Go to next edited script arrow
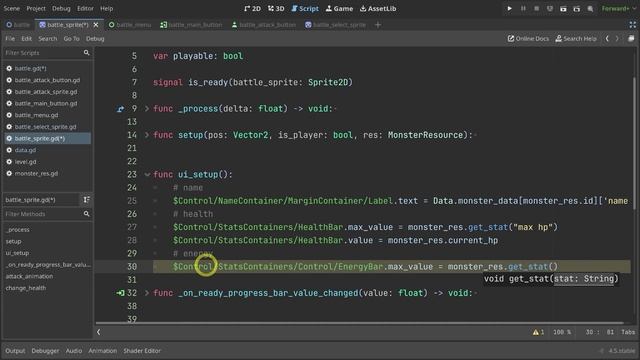The width and height of the screenshot is (640, 360). (x=617, y=39)
